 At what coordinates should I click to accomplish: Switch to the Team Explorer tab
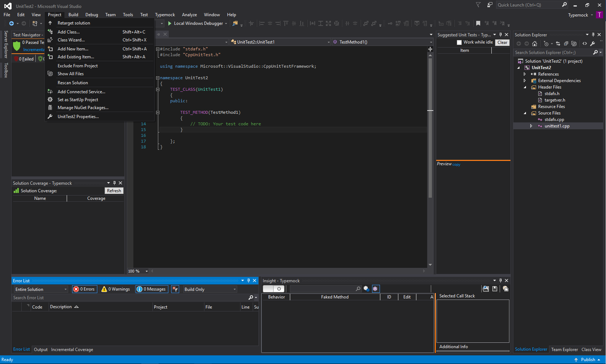coord(564,350)
